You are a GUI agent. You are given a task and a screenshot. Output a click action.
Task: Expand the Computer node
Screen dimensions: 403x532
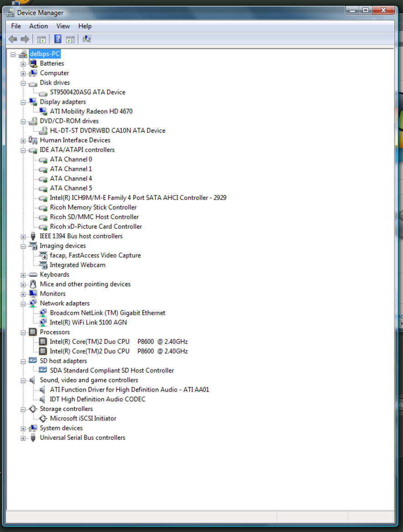pyautogui.click(x=23, y=73)
